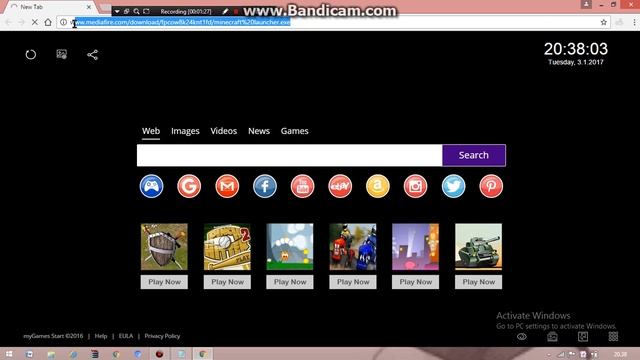Open the change background image icon
Viewport: 640px width, 360px height.
coord(62,54)
